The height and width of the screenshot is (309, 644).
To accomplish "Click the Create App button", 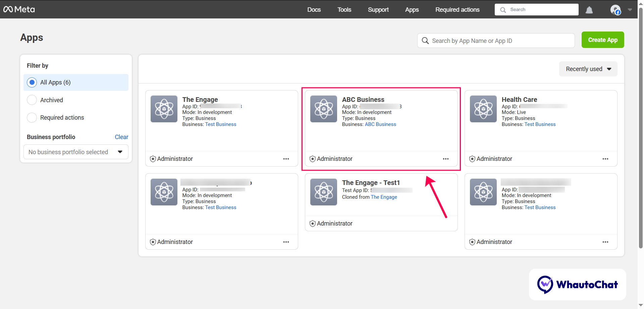I will [x=602, y=40].
